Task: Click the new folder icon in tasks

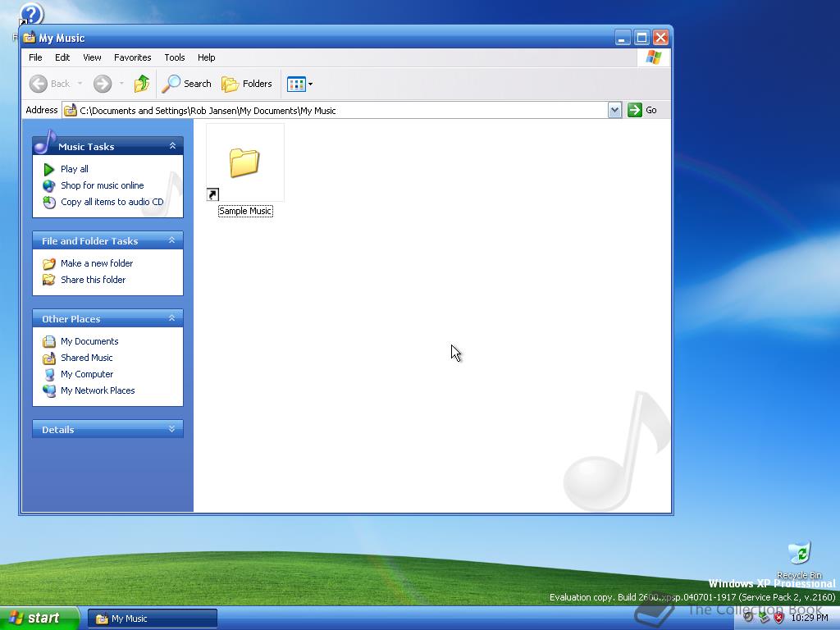Action: click(x=48, y=263)
